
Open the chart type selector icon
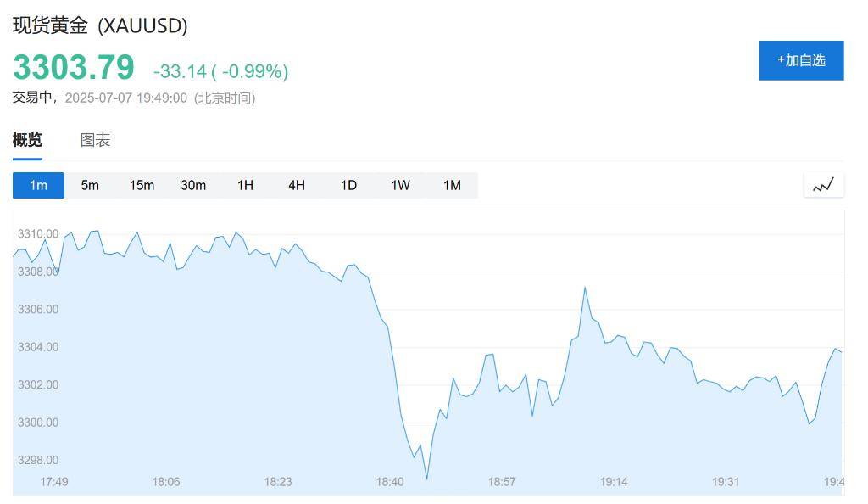pos(823,184)
